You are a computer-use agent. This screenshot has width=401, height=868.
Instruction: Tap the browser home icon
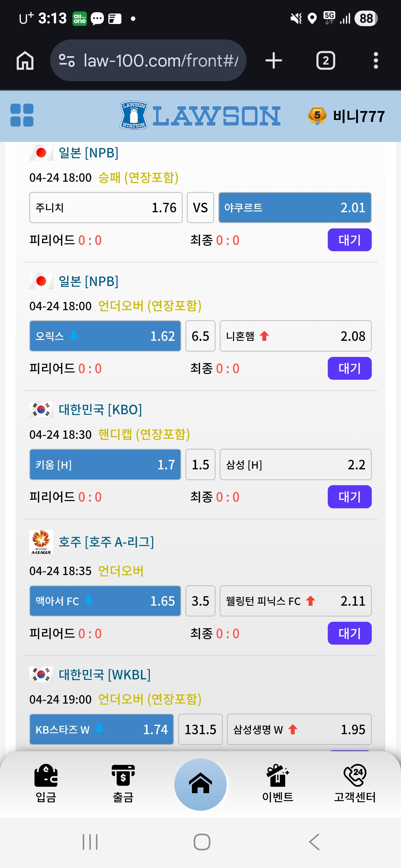tap(25, 61)
